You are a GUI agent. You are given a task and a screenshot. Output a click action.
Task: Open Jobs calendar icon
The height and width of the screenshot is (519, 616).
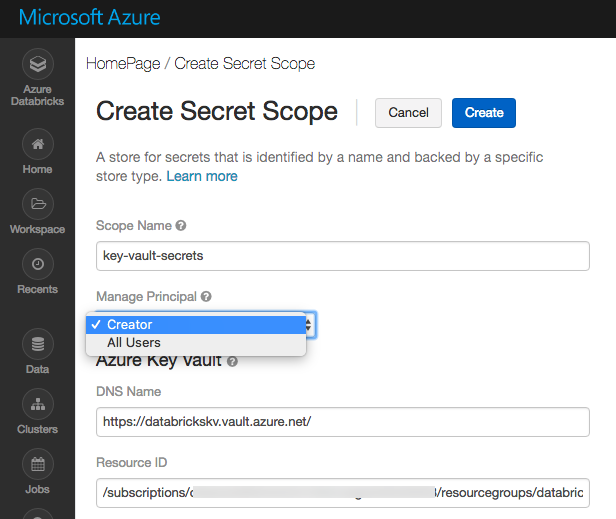(38, 464)
